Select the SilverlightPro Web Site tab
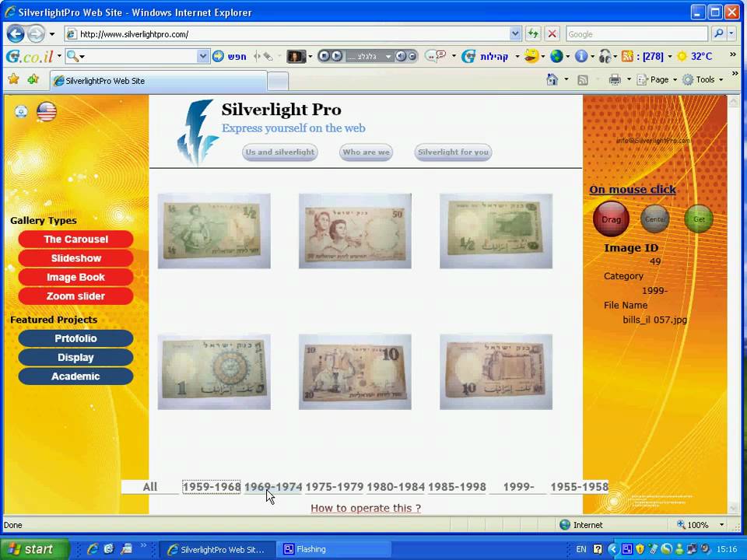The height and width of the screenshot is (560, 747). pyautogui.click(x=158, y=81)
